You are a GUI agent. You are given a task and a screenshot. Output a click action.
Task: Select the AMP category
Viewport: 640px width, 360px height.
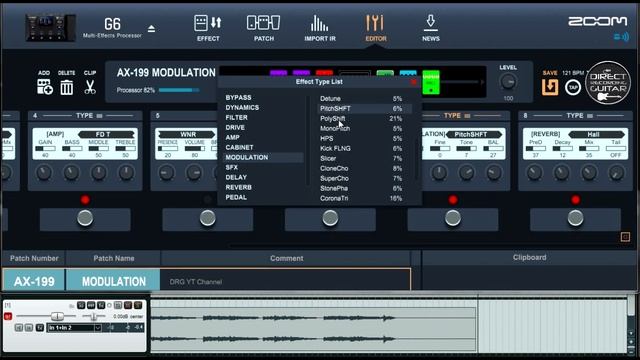232,138
